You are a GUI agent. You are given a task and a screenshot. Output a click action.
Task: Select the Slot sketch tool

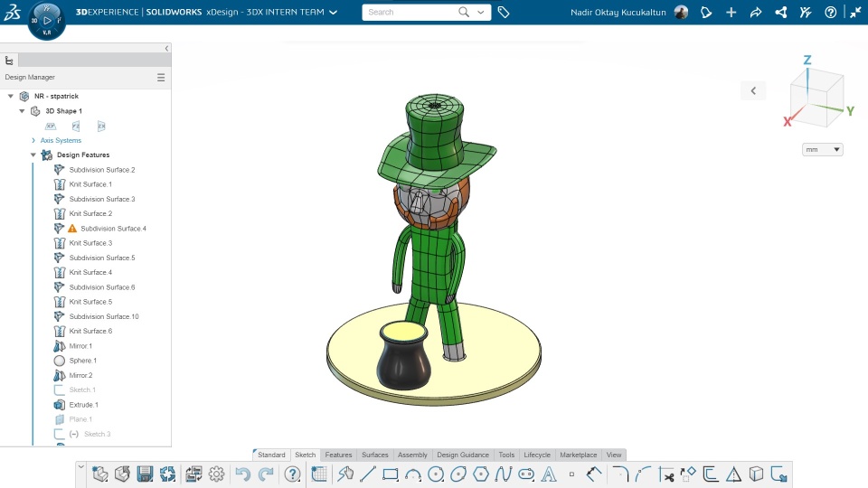tap(526, 474)
